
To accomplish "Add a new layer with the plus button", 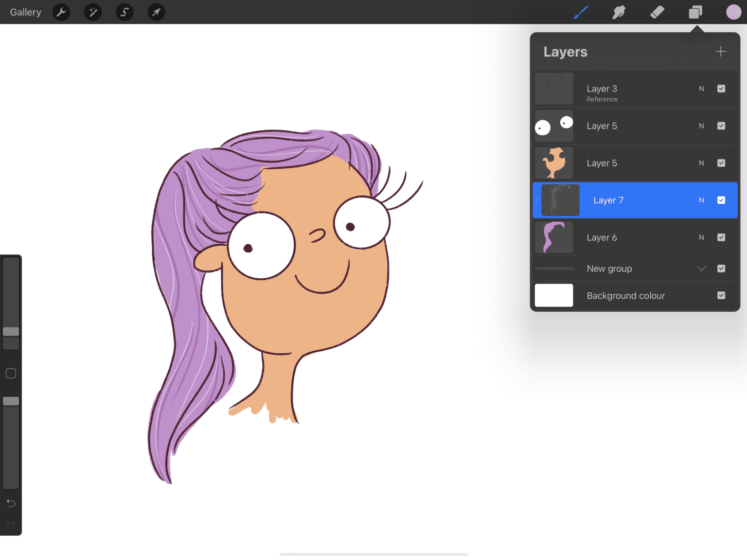I will point(720,51).
